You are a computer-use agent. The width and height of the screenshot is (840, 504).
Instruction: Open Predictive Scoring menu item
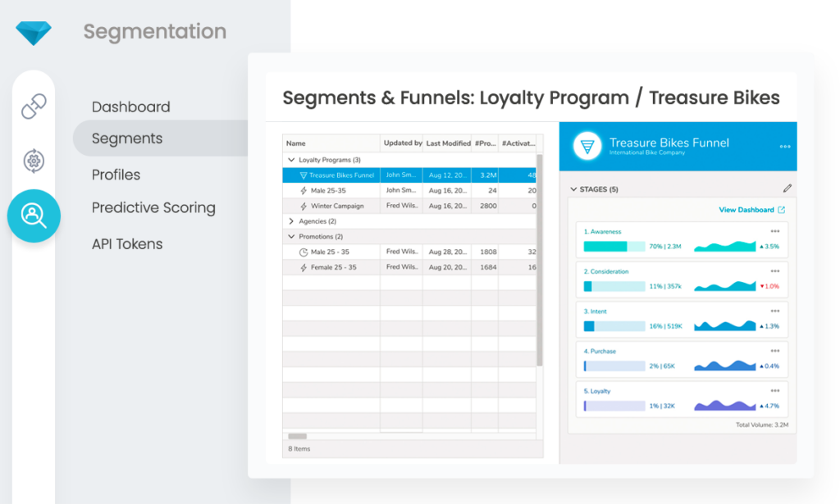point(153,208)
